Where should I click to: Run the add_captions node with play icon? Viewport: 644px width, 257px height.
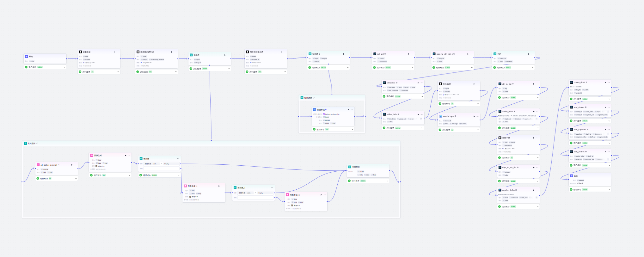click(x=605, y=130)
